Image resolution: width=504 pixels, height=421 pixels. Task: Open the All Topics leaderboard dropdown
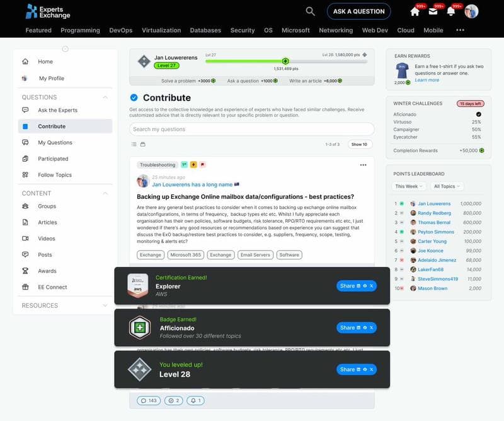coord(447,186)
